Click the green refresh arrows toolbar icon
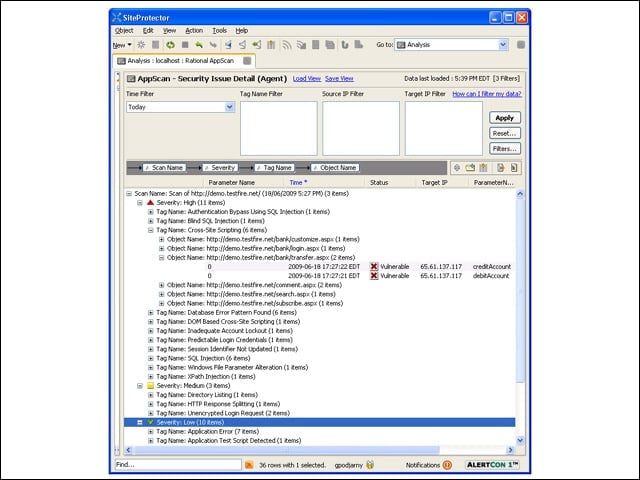640x480 pixels. pos(170,45)
